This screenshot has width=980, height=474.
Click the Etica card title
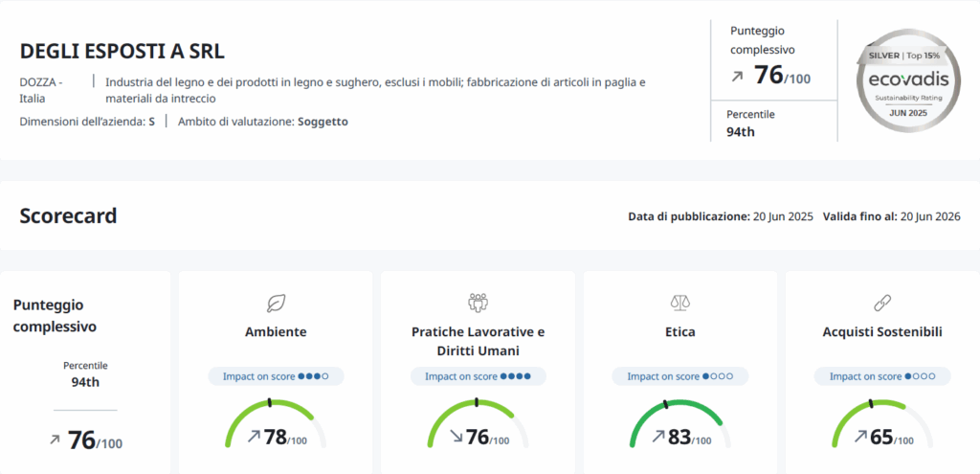tap(680, 332)
